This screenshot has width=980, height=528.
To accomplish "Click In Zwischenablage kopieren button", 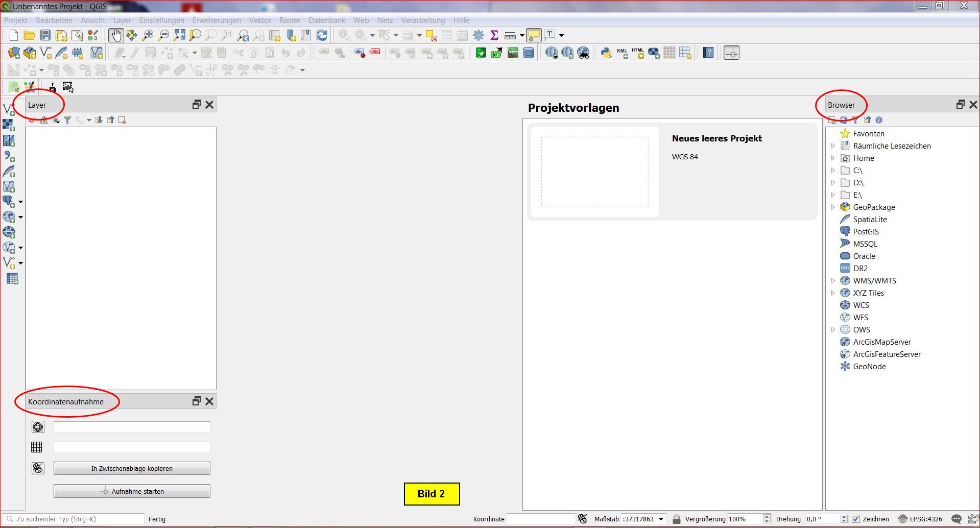I will pos(132,468).
